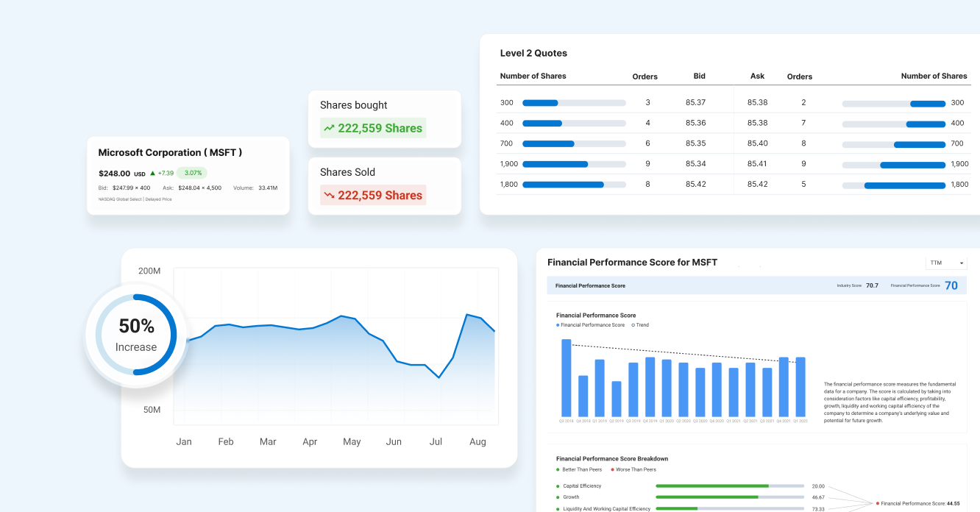Click the red trending-down icon in Shares Sold card
The width and height of the screenshot is (980, 512).
click(x=329, y=195)
